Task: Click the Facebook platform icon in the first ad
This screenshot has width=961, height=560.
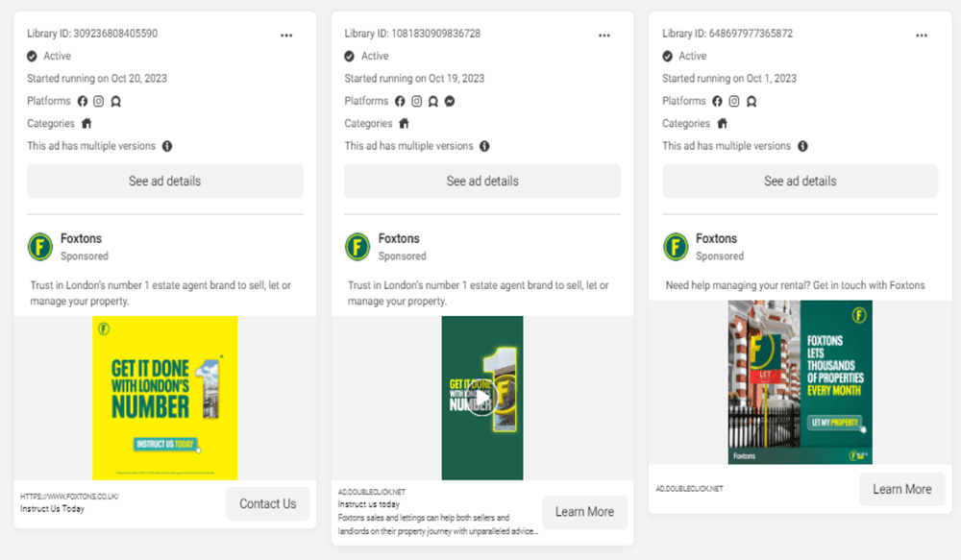Action: coord(83,101)
